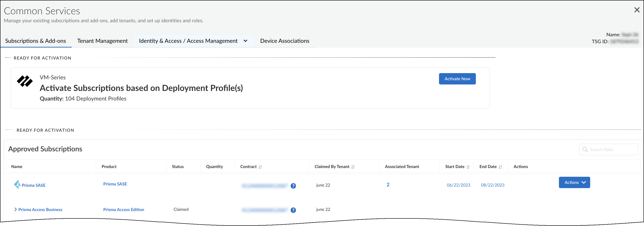Sort table by Claimed By Tenant
This screenshot has width=644, height=226.
353,167
